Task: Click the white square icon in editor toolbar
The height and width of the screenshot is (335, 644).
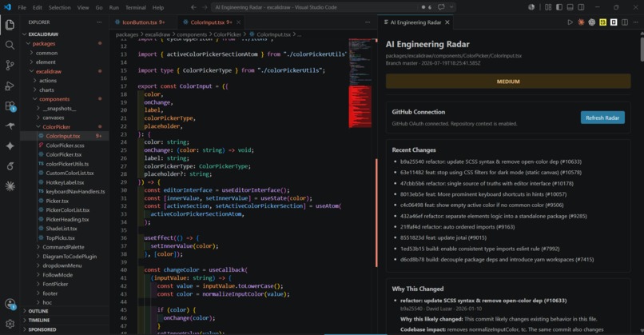Action: [614, 22]
